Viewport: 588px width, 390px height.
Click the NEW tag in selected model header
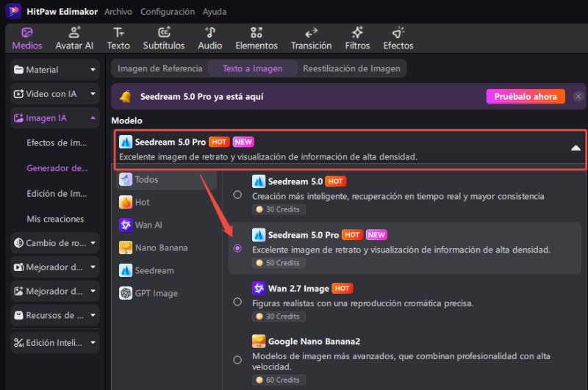243,142
